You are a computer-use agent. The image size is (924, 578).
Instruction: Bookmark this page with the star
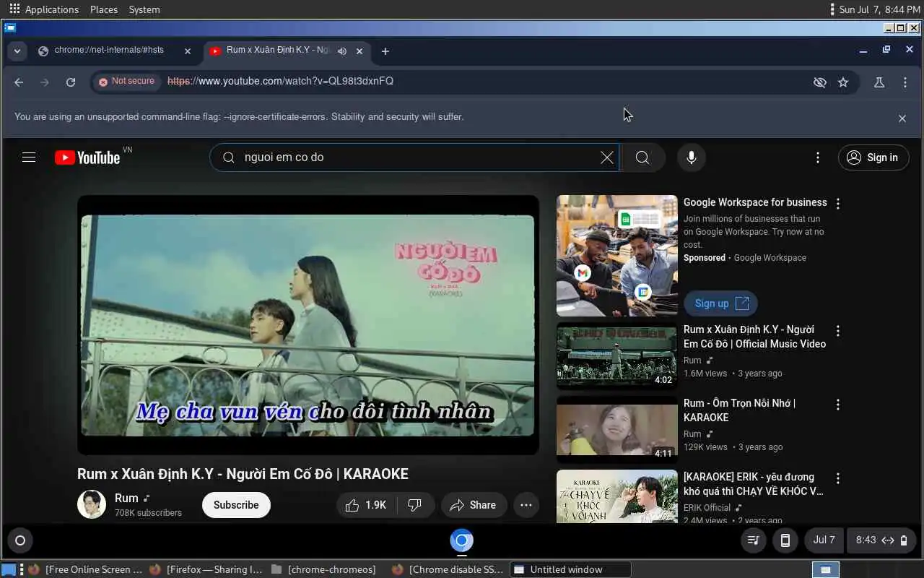(x=843, y=82)
